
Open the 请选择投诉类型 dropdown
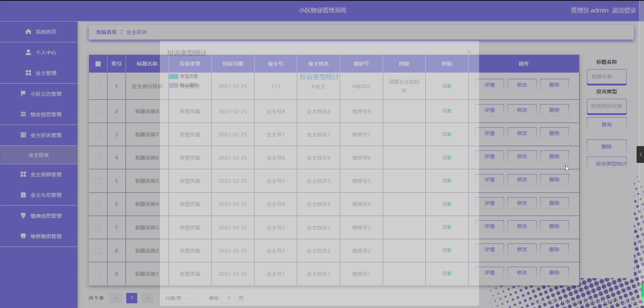click(606, 106)
